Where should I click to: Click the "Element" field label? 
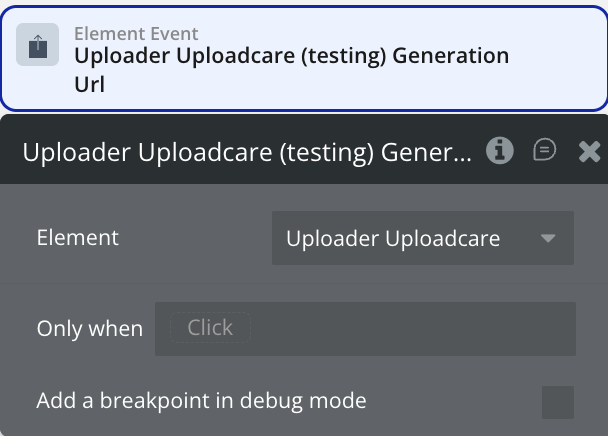click(x=77, y=238)
